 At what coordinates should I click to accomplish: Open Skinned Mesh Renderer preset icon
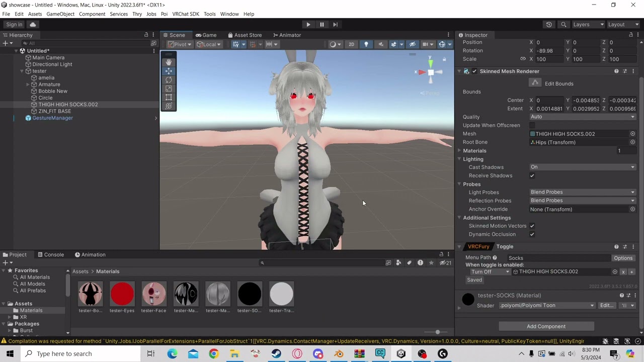[x=625, y=71]
